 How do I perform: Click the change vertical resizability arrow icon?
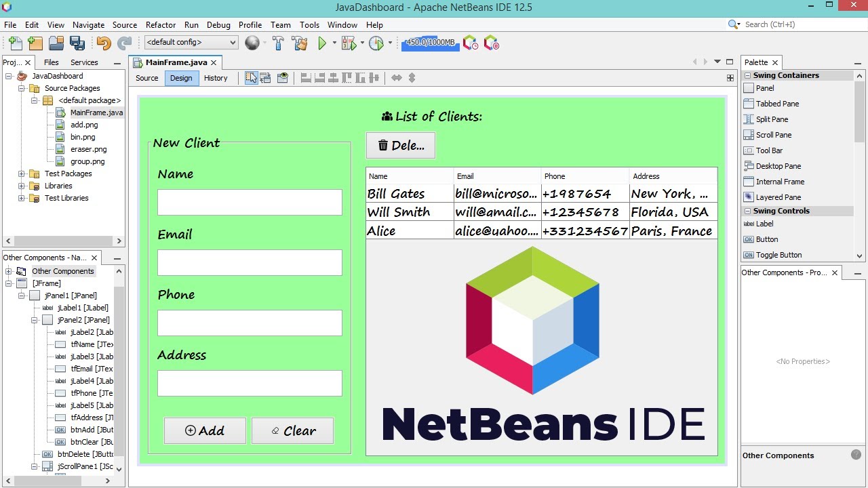tap(412, 78)
